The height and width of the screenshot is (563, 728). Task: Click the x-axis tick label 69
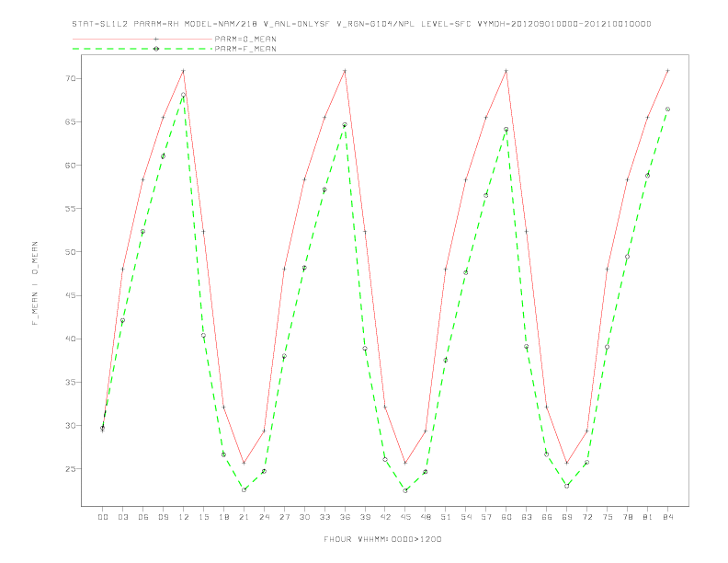click(567, 517)
